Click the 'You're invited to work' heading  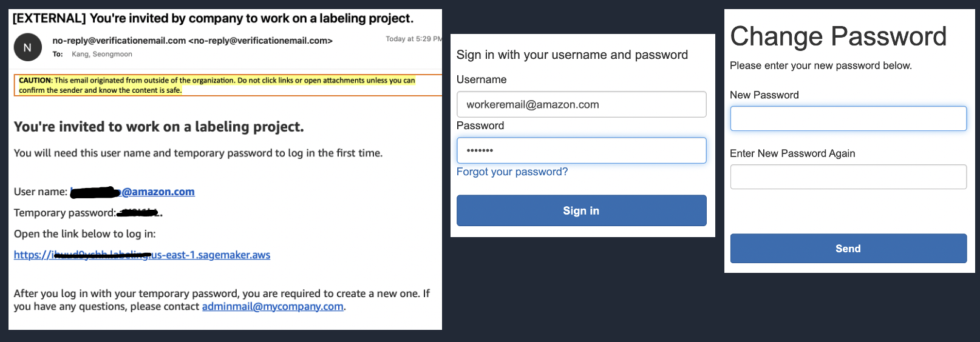tap(158, 127)
